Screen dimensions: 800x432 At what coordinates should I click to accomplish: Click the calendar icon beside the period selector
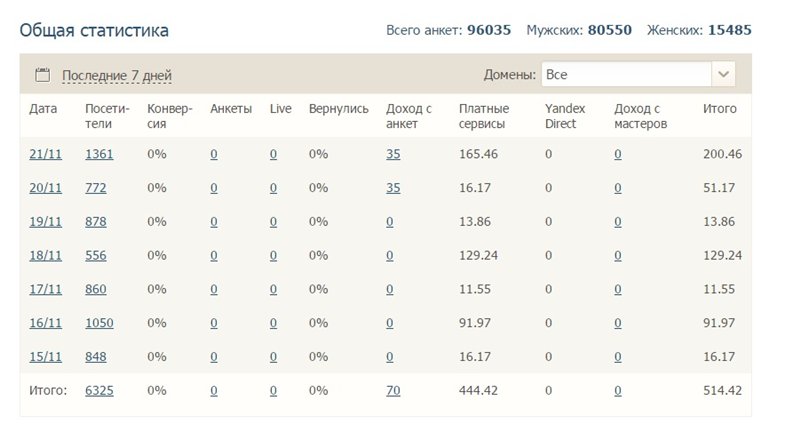point(42,75)
